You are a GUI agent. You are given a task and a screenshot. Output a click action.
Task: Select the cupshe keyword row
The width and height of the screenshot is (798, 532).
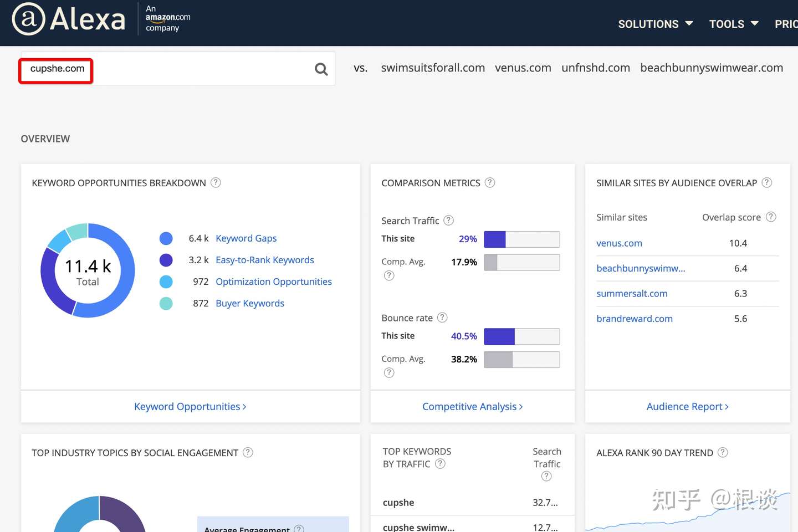(x=472, y=503)
